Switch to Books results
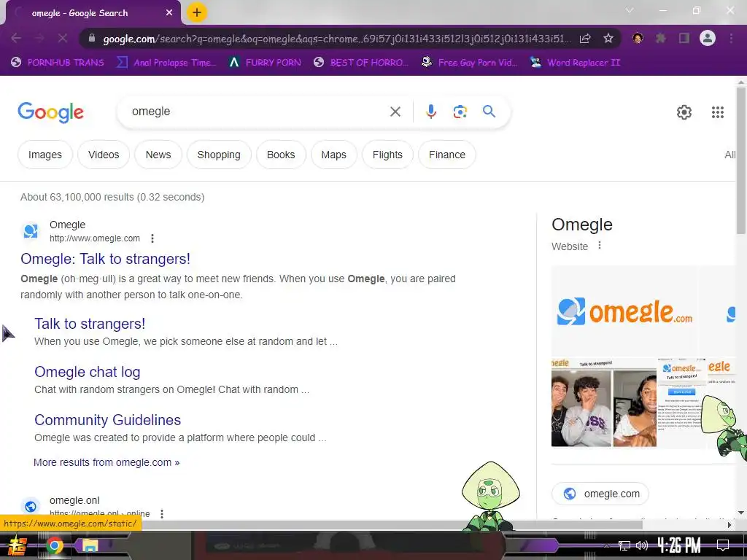 (281, 155)
